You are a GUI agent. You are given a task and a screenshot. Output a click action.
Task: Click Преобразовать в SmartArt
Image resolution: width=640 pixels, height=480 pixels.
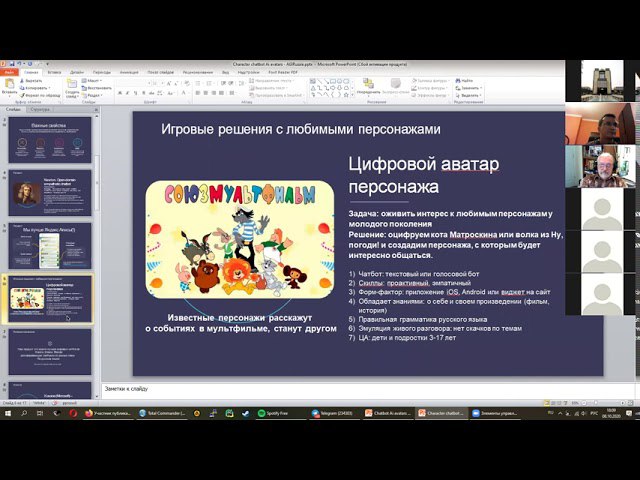click(278, 96)
